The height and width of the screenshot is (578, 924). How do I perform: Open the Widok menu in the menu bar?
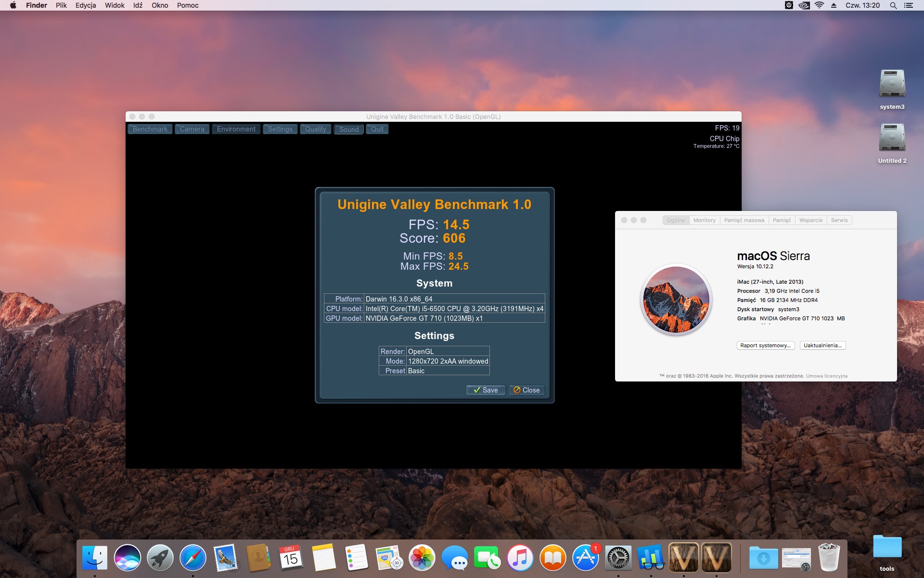coord(115,5)
